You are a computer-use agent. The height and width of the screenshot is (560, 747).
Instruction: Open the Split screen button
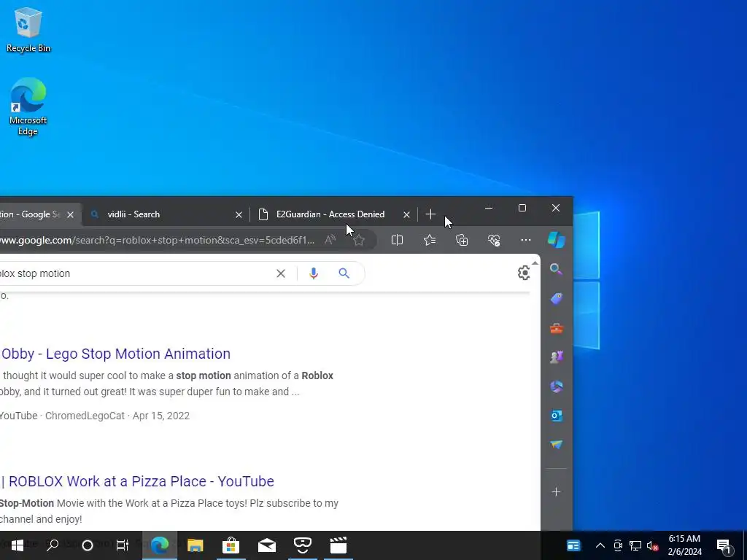point(397,240)
